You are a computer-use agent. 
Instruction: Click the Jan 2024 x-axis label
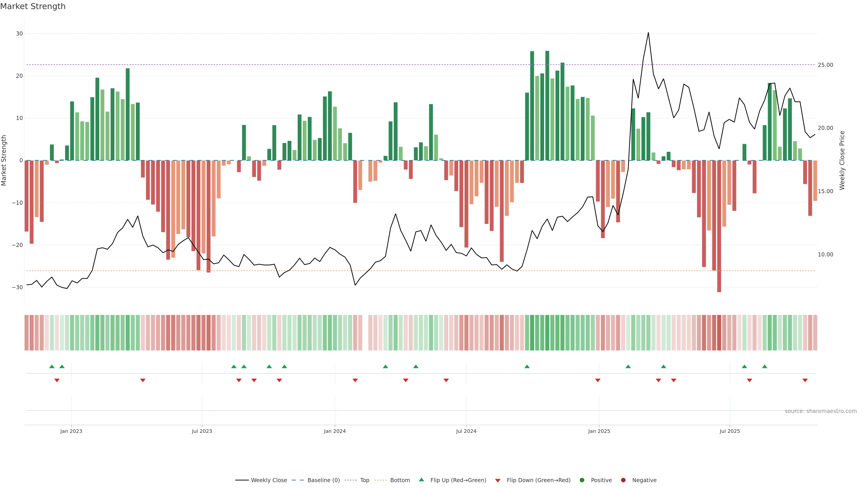335,431
